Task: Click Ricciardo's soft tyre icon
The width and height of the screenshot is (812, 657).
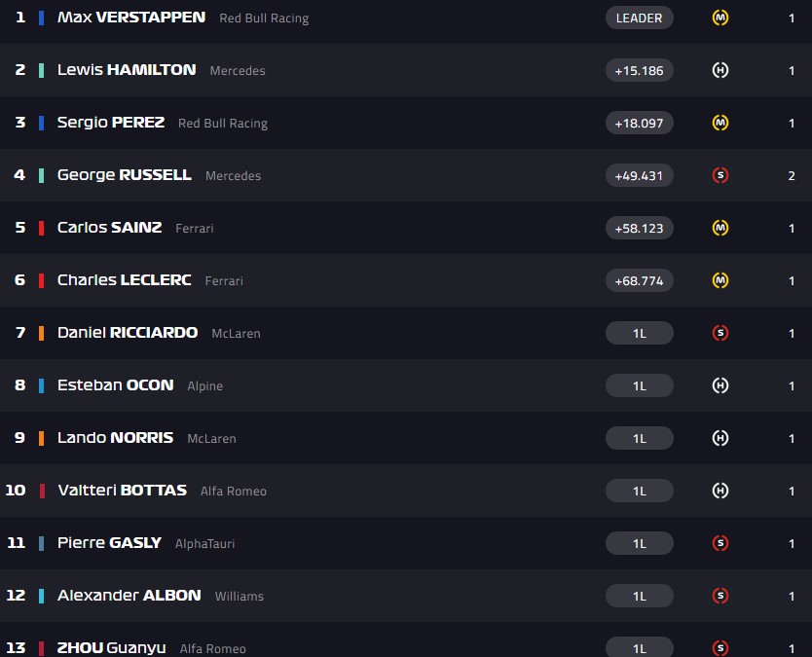Action: [720, 333]
